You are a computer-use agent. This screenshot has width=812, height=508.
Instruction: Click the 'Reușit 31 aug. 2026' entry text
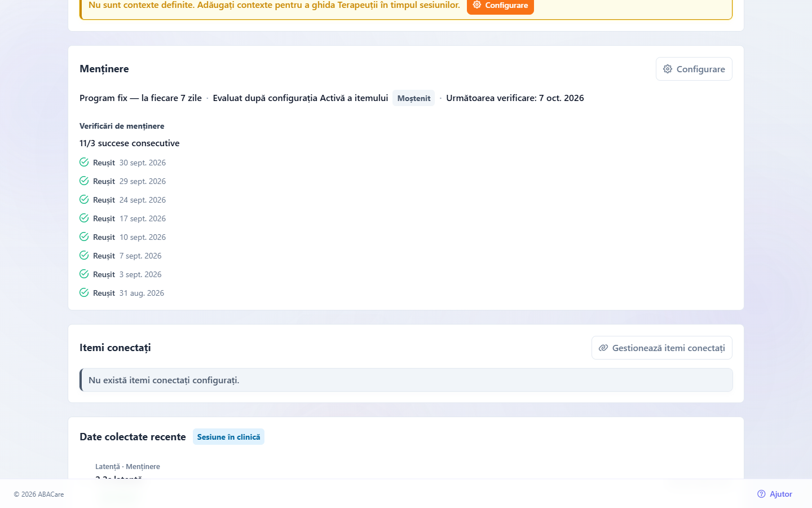[x=129, y=293]
